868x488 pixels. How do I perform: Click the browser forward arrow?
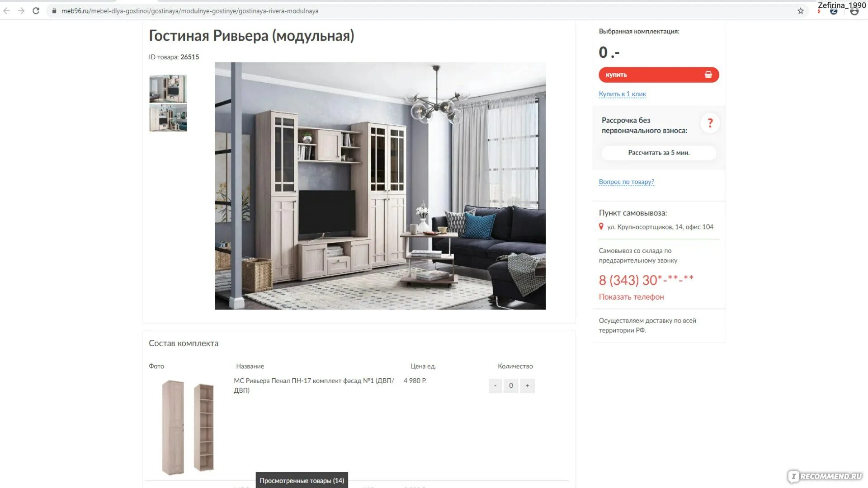coord(21,11)
